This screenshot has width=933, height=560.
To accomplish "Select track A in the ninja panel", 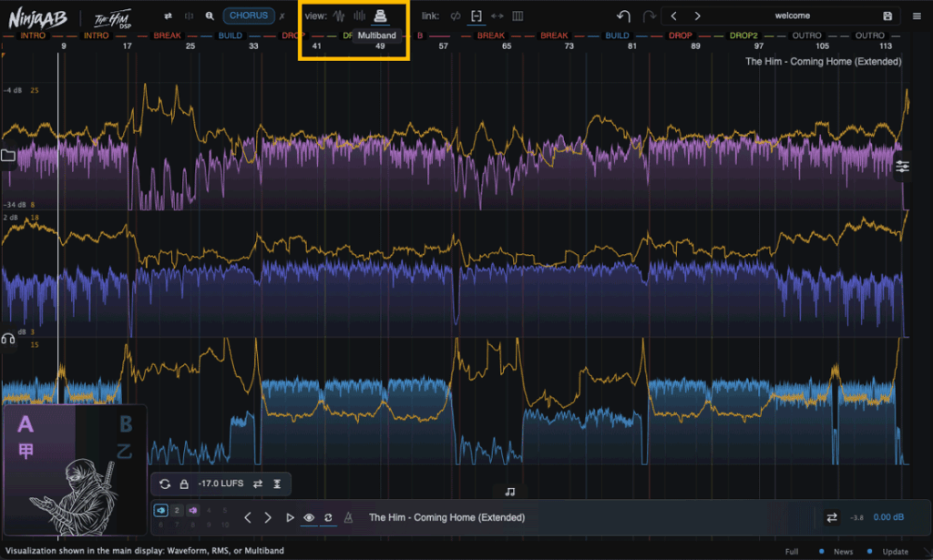I will (25, 424).
